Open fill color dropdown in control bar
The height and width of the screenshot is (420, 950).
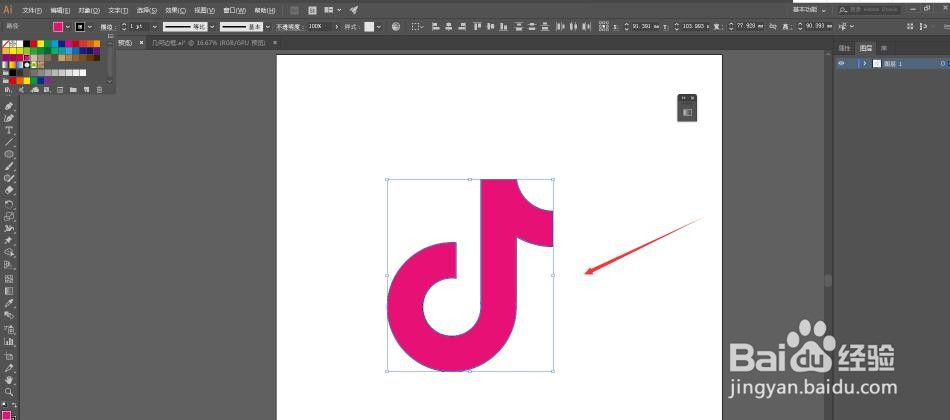pyautogui.click(x=67, y=27)
